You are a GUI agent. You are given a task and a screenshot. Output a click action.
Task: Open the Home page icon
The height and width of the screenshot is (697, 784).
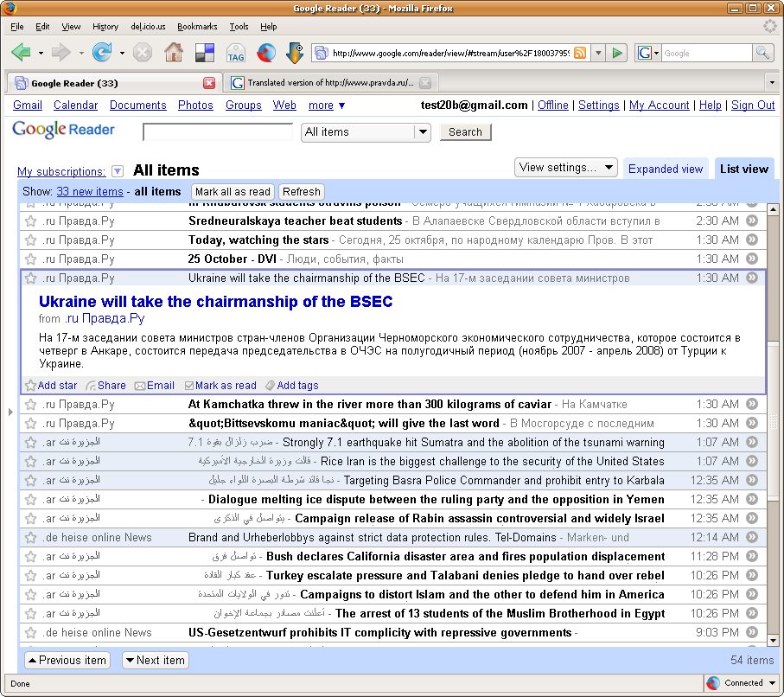click(174, 52)
